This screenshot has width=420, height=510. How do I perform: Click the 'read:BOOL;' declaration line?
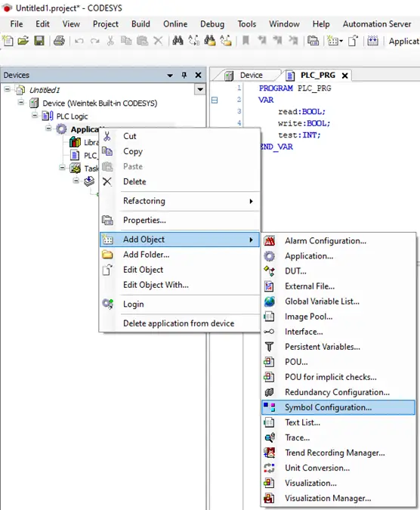tap(301, 112)
